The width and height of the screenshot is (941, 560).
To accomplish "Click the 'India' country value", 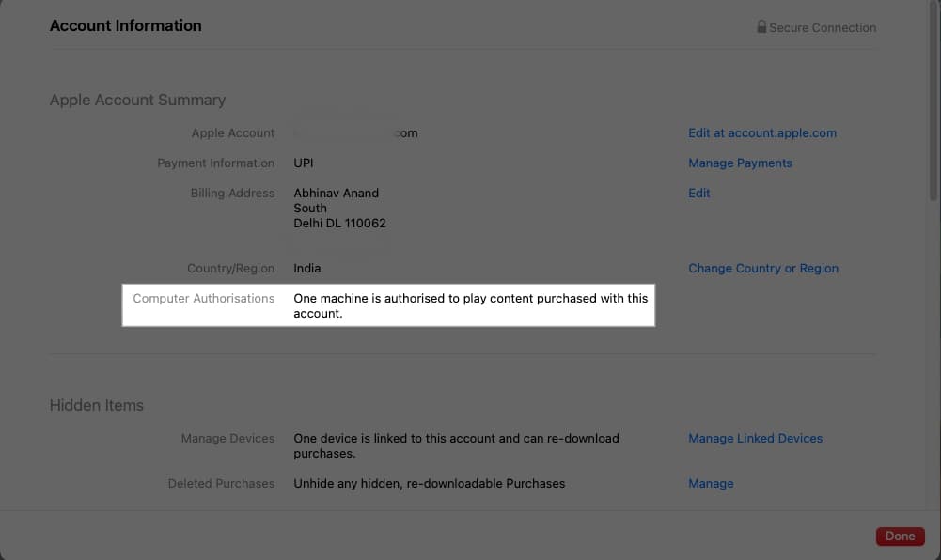I will 307,269.
